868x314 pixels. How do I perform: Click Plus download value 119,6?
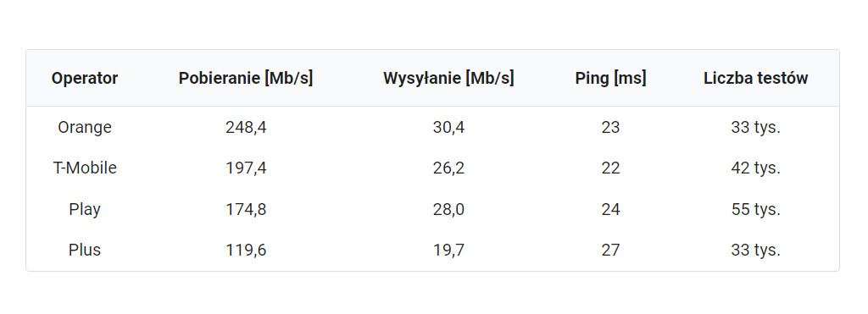[x=246, y=250]
